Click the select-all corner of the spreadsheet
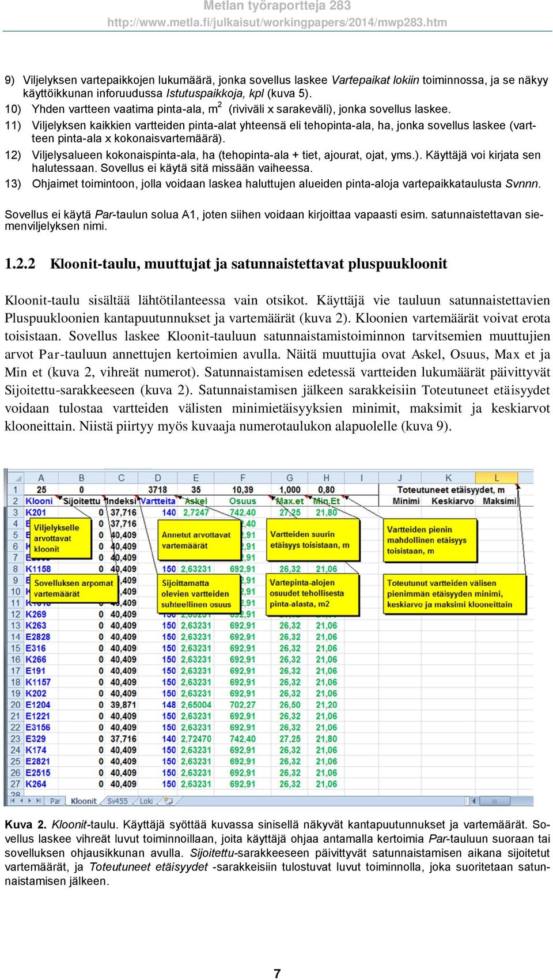The height and width of the screenshot is (980, 553). click(15, 478)
